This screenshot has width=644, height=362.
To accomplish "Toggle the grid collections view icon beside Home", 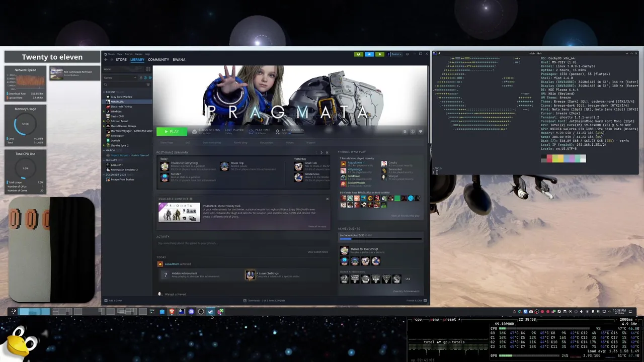I will [x=148, y=69].
